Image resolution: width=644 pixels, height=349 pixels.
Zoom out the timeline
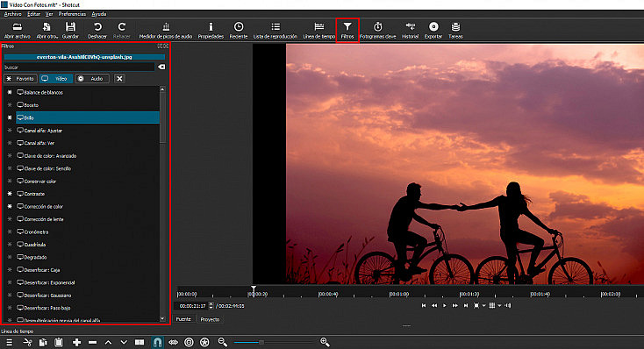point(223,342)
